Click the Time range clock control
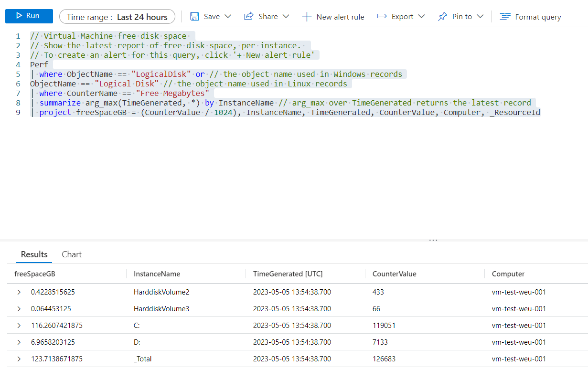The height and width of the screenshot is (369, 588). [117, 16]
